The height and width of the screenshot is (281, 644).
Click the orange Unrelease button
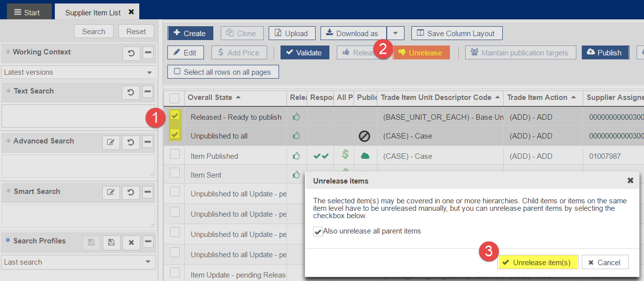point(421,52)
